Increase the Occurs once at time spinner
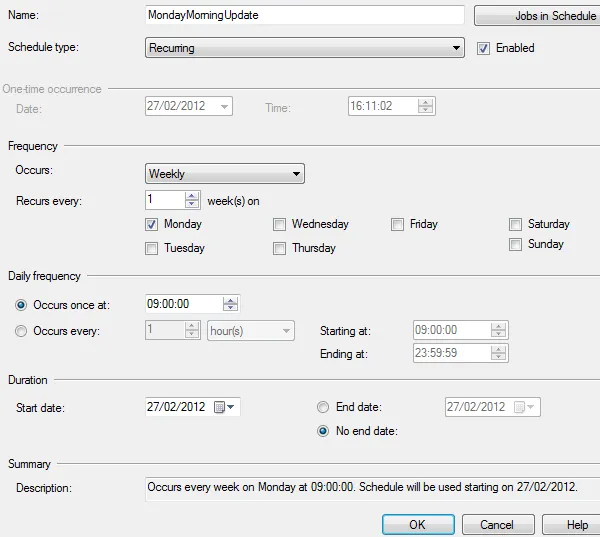Screen dimensions: 600x537 click(231, 299)
